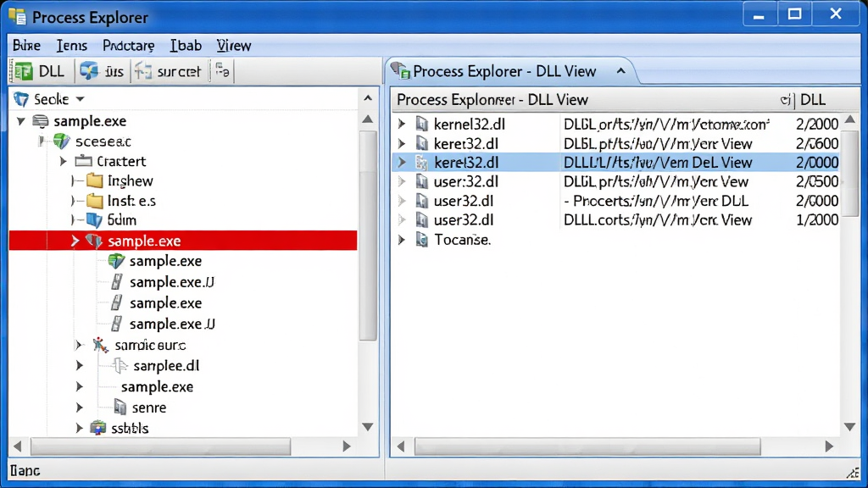Click the DLL pane horizontal scroll left arrow
This screenshot has height=488, width=868.
pyautogui.click(x=401, y=446)
